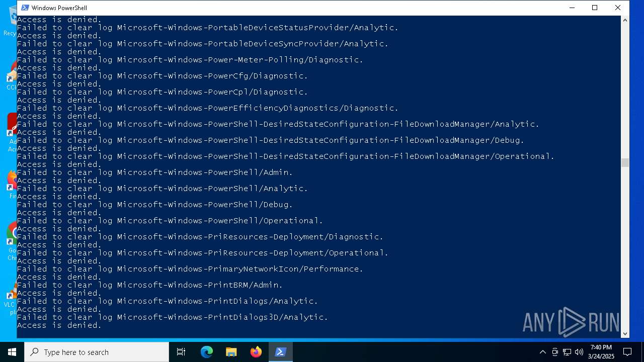Click the Type here to search box
The width and height of the screenshot is (644, 362).
(x=97, y=352)
